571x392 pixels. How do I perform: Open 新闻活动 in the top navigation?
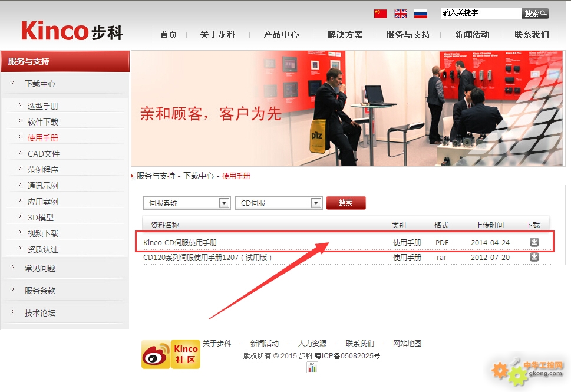(x=472, y=35)
